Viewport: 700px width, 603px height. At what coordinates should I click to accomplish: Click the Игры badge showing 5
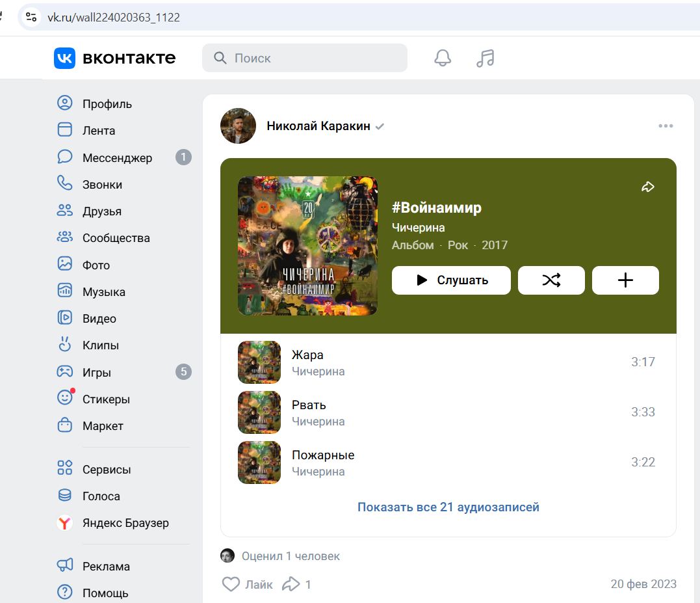click(183, 371)
